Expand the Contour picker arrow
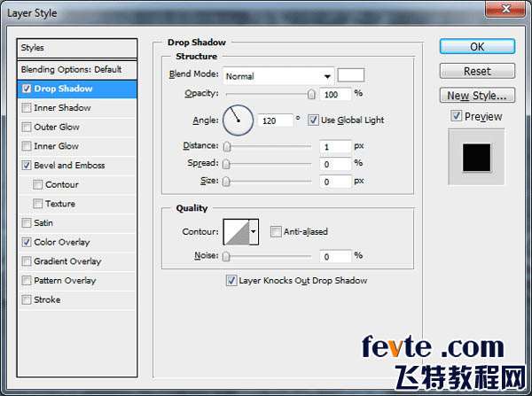 (254, 232)
